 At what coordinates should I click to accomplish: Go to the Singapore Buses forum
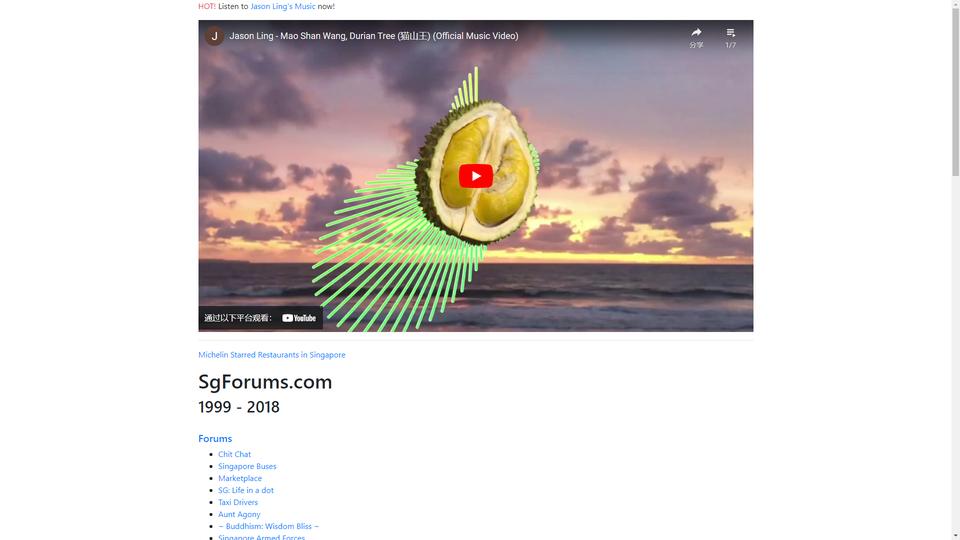pyautogui.click(x=247, y=466)
